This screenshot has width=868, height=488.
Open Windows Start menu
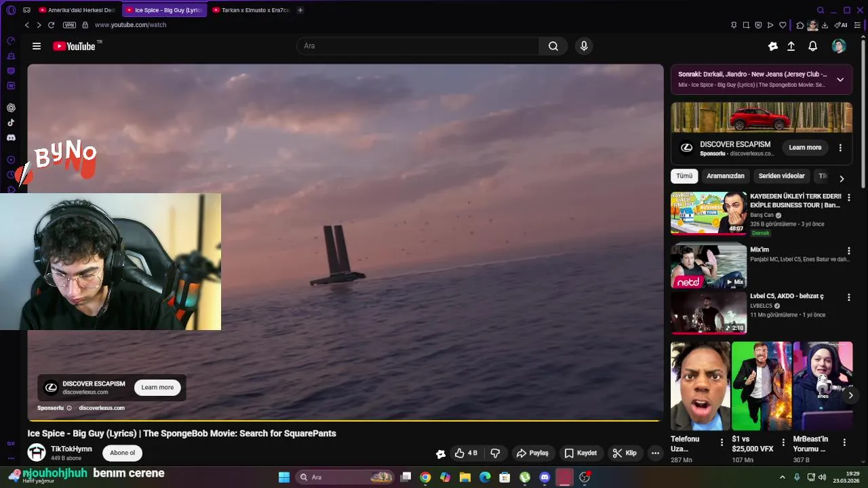[284, 477]
